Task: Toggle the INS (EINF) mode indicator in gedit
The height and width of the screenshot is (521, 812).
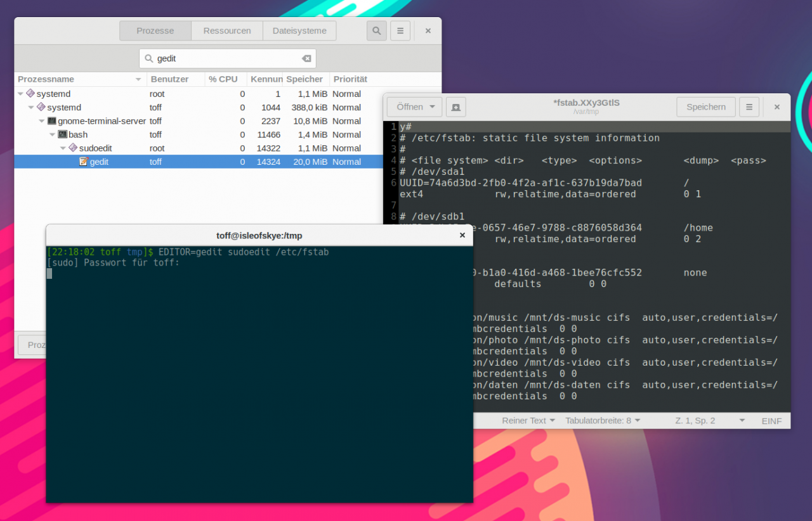Action: (x=772, y=421)
